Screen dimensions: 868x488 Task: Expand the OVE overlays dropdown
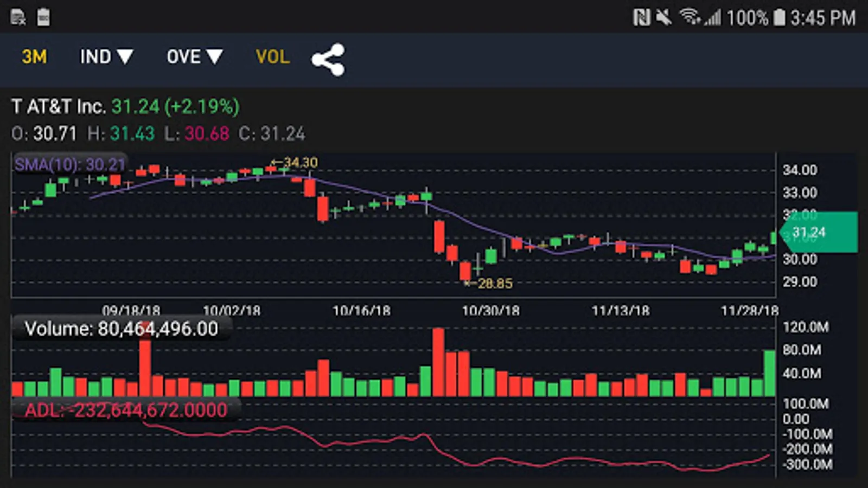click(195, 57)
